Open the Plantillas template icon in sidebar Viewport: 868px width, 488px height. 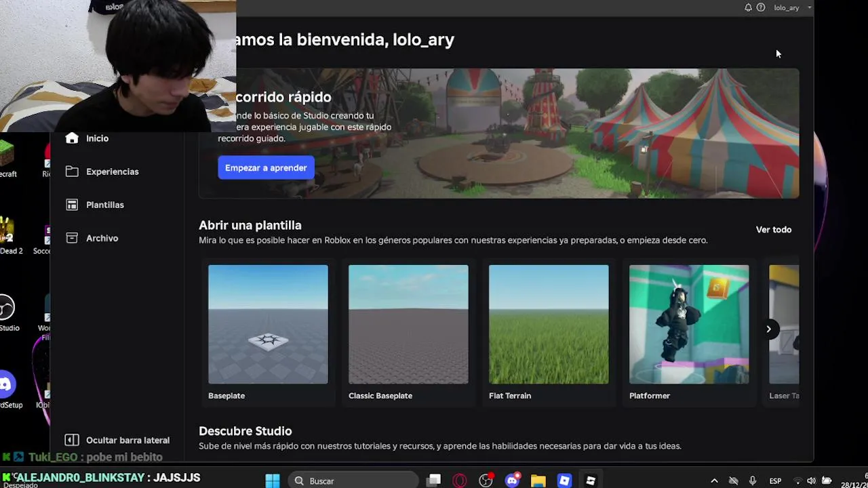click(72, 205)
